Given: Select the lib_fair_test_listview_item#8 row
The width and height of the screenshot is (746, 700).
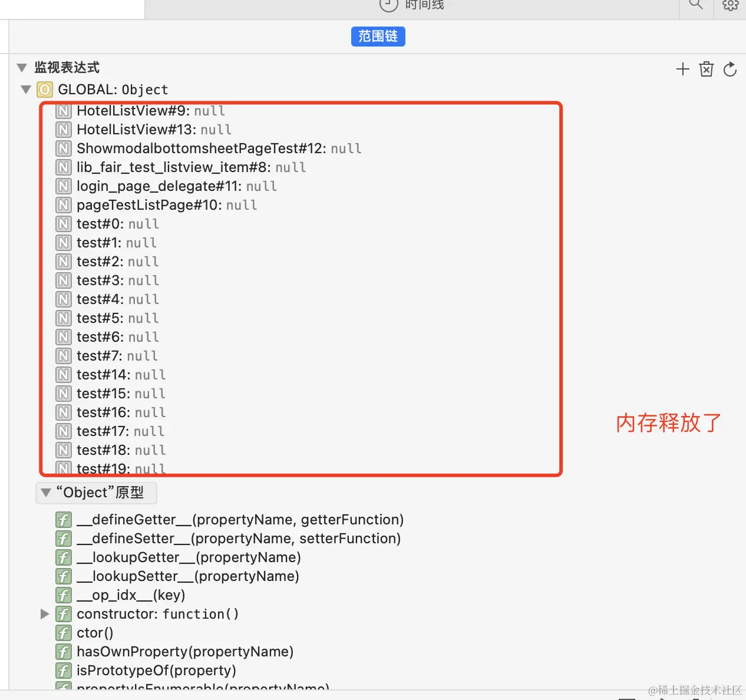Looking at the screenshot, I should click(x=181, y=167).
